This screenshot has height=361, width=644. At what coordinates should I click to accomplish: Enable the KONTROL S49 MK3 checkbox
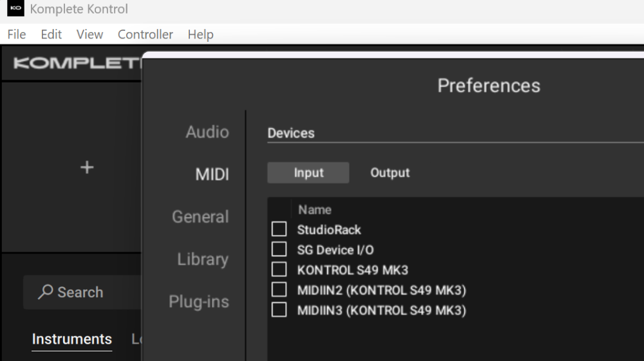point(279,269)
